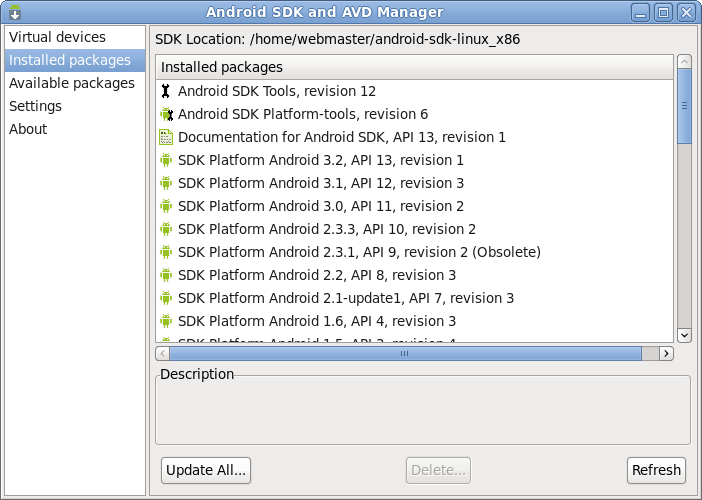Select Installed packages in the sidebar
This screenshot has height=500, width=702.
tap(75, 60)
